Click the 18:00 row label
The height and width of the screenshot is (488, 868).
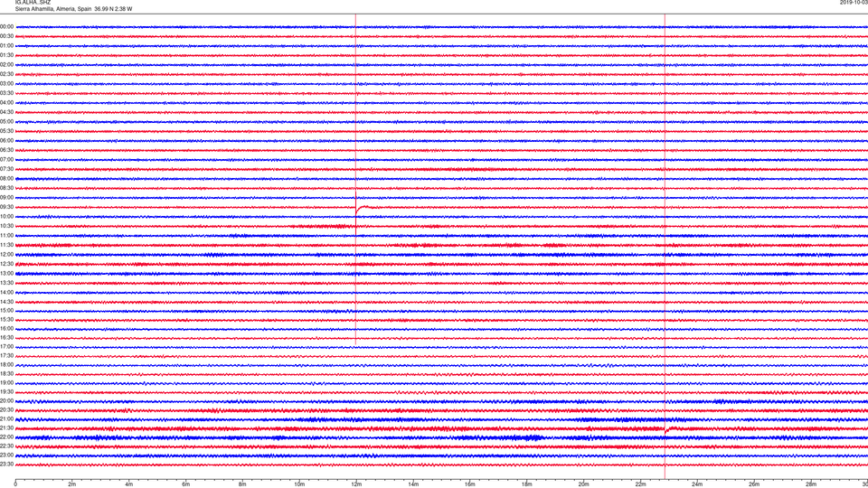click(x=6, y=365)
